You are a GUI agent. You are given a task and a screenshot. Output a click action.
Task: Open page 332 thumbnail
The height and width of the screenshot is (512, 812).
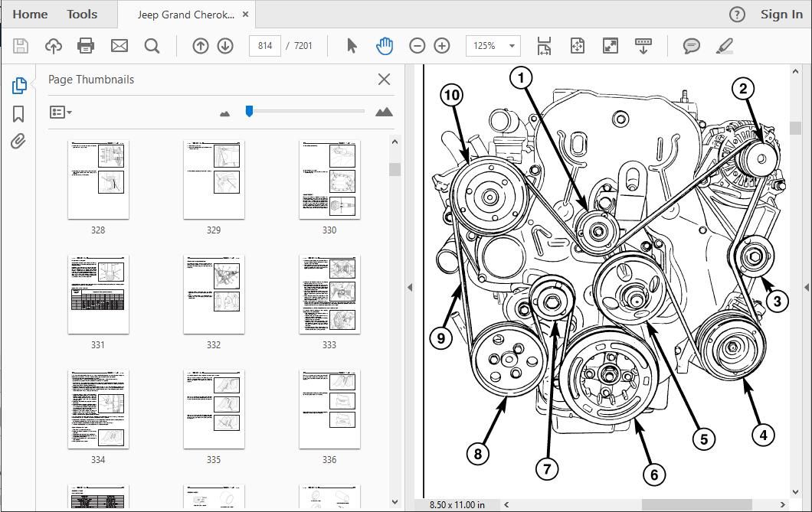click(214, 295)
